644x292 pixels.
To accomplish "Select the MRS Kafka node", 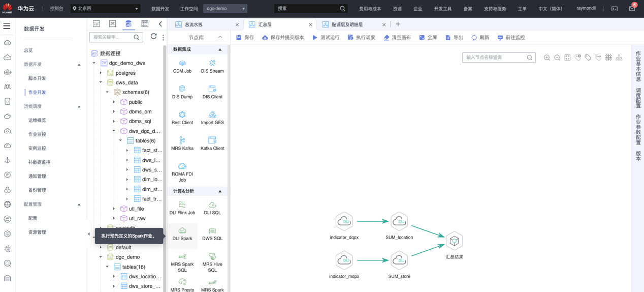I will click(182, 144).
